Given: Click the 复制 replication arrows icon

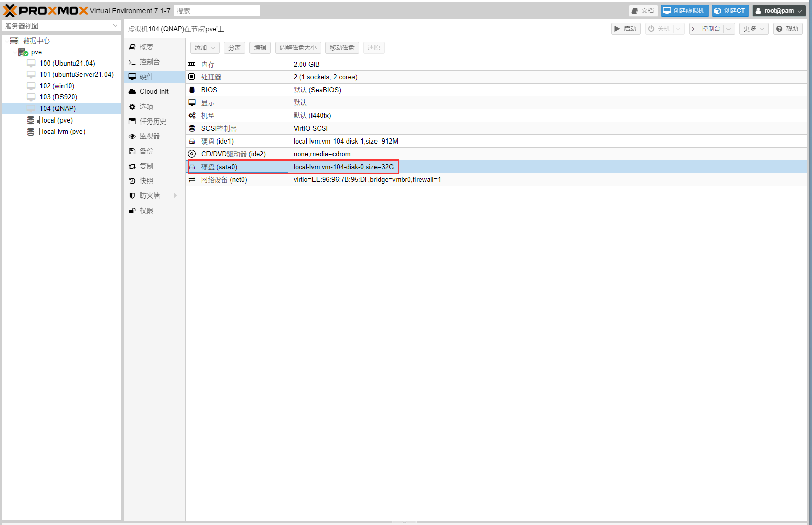Looking at the screenshot, I should tap(132, 166).
